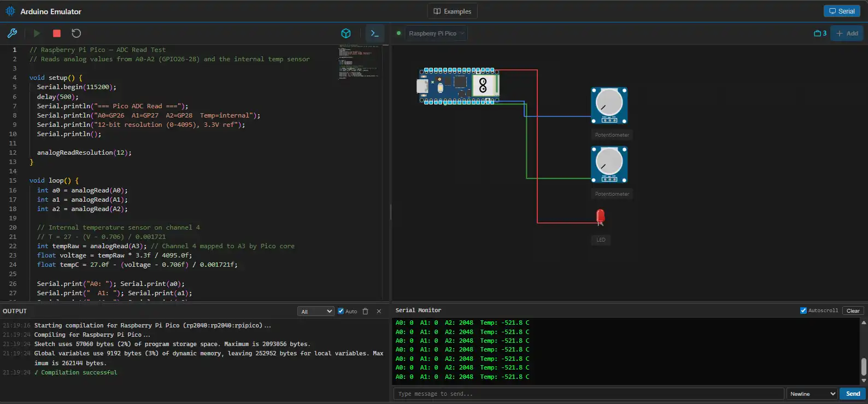Expand the All output filter dropdown
Screen dimensions: 868x404
click(315, 311)
